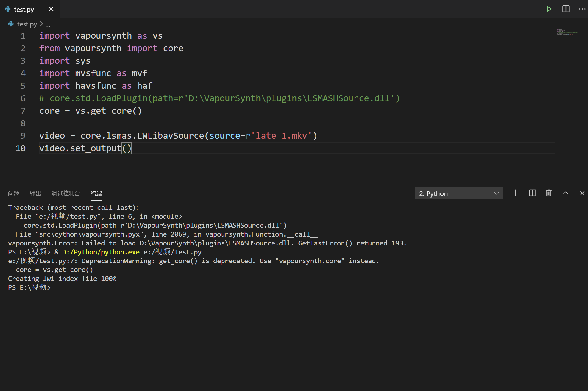Click the split terminal icon

click(x=533, y=193)
